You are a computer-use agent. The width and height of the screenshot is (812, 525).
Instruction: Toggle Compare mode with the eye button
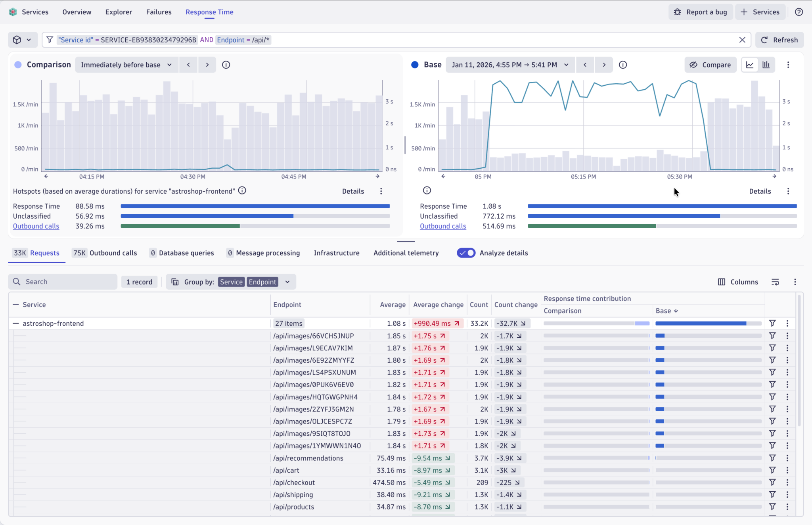click(710, 65)
